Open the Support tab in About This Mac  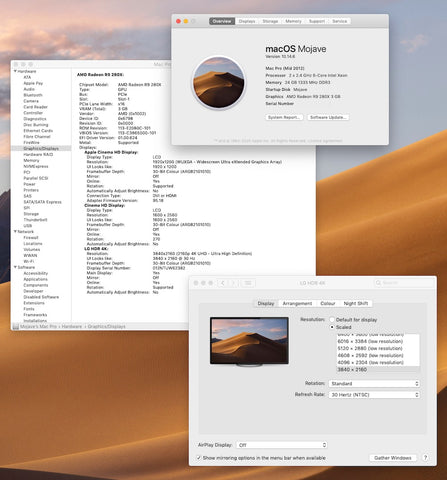[x=317, y=21]
